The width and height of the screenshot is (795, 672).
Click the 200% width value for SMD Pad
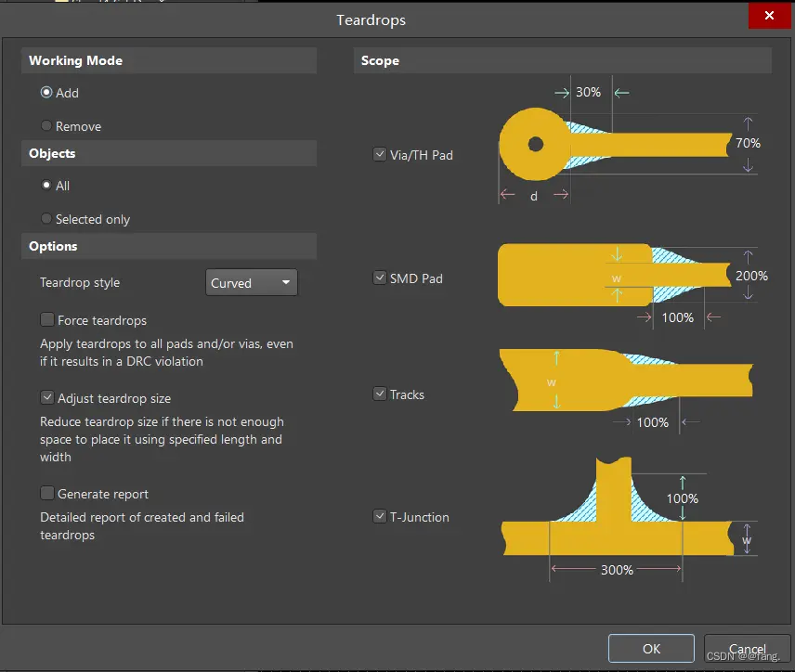pyautogui.click(x=751, y=276)
